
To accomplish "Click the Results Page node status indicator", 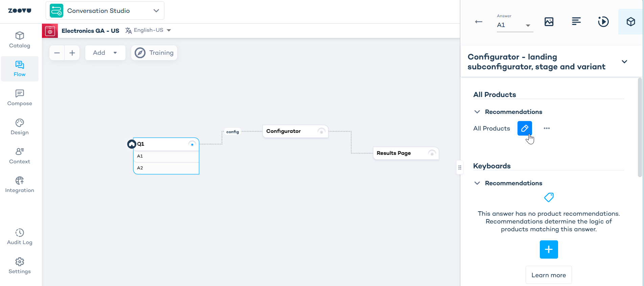I will pos(432,153).
